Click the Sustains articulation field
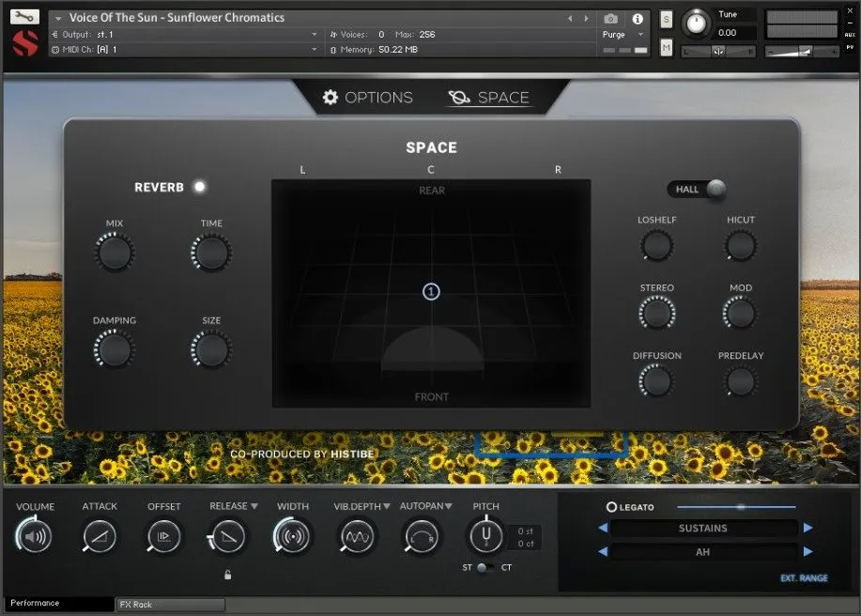861x616 pixels. pyautogui.click(x=703, y=528)
